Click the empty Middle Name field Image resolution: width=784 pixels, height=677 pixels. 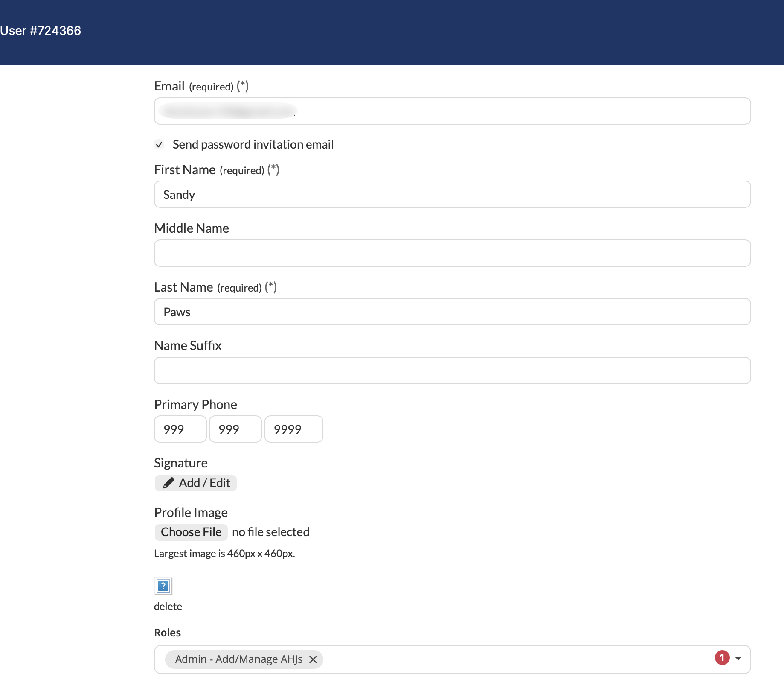click(452, 253)
